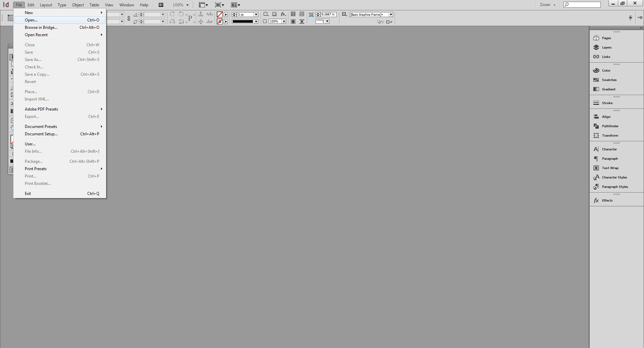Click the fx effects icon in control bar
This screenshot has height=348, width=644.
point(283,14)
